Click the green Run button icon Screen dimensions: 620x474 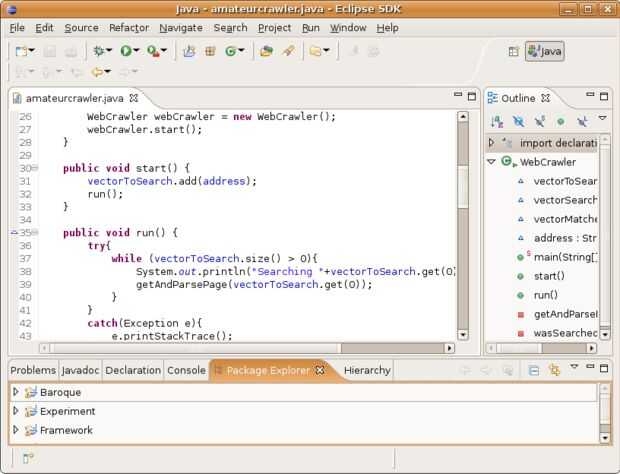(128, 51)
